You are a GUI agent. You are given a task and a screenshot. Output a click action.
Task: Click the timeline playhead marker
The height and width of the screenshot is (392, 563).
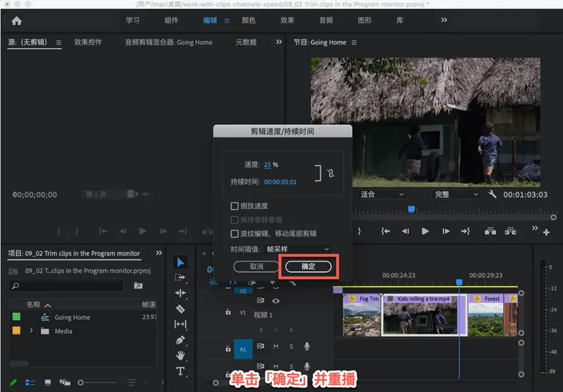tap(459, 283)
